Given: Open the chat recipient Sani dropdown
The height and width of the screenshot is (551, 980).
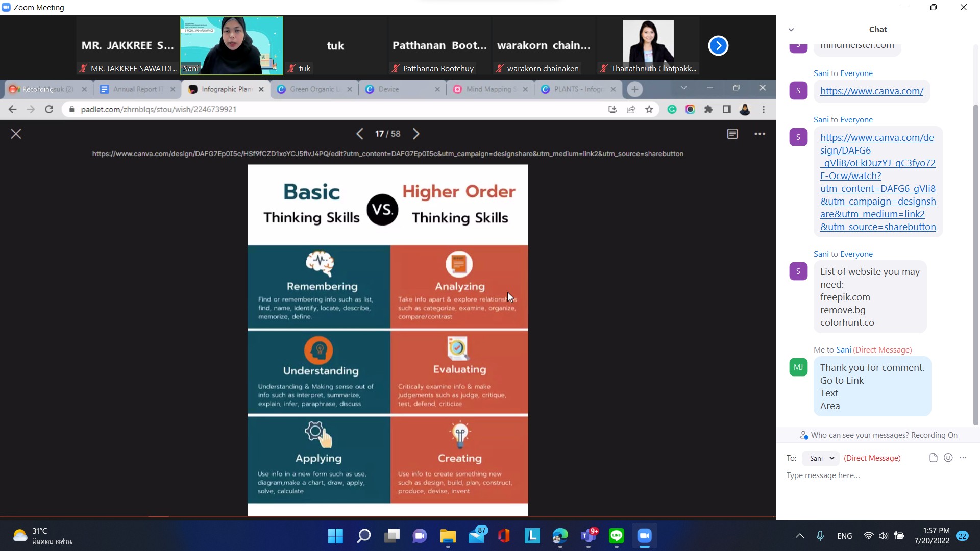Looking at the screenshot, I should point(820,458).
